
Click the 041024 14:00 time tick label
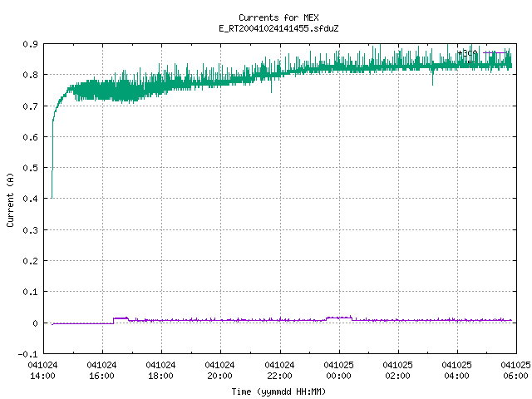tap(42, 371)
